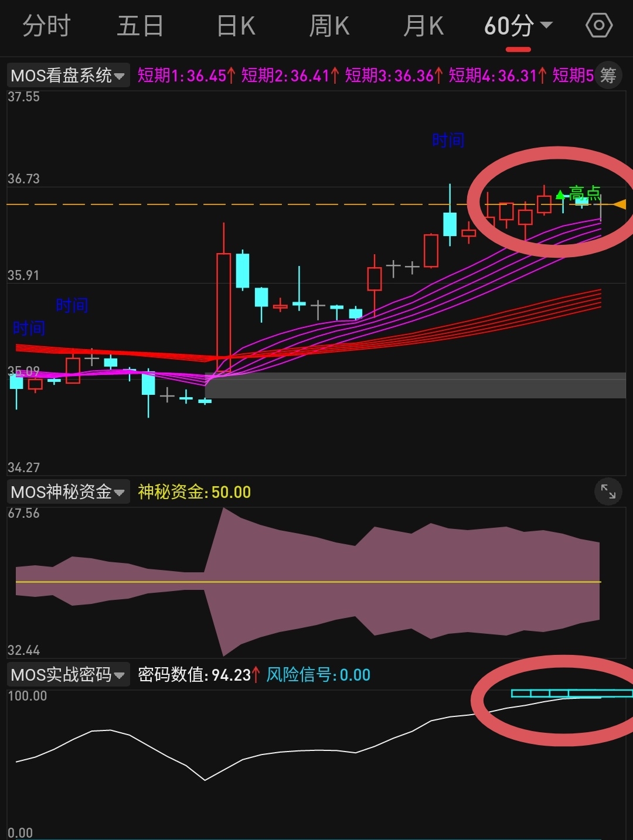Viewport: 633px width, 840px height.
Task: Switch to the 周K tab
Action: [329, 26]
